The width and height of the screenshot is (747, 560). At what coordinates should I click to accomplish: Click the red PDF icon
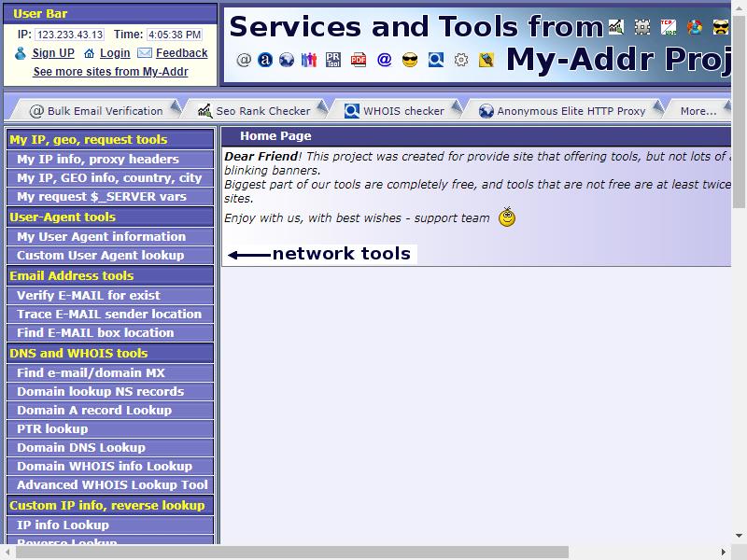pyautogui.click(x=359, y=60)
